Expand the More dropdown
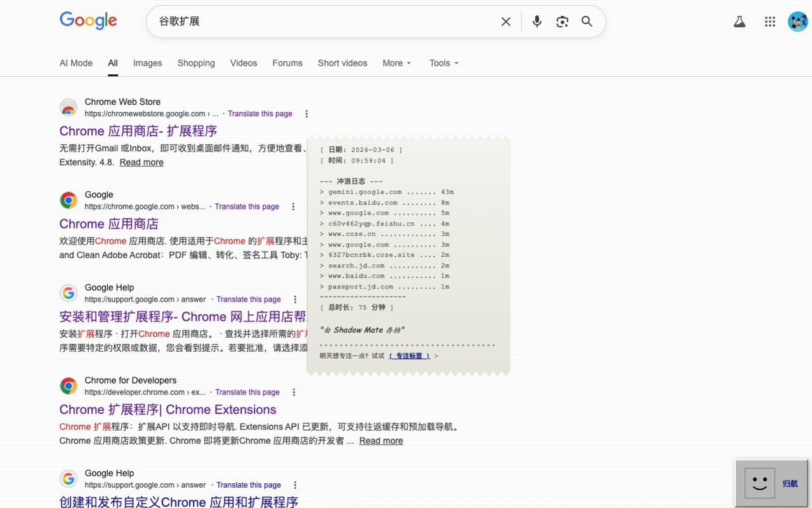Image resolution: width=812 pixels, height=508 pixels. coord(397,63)
